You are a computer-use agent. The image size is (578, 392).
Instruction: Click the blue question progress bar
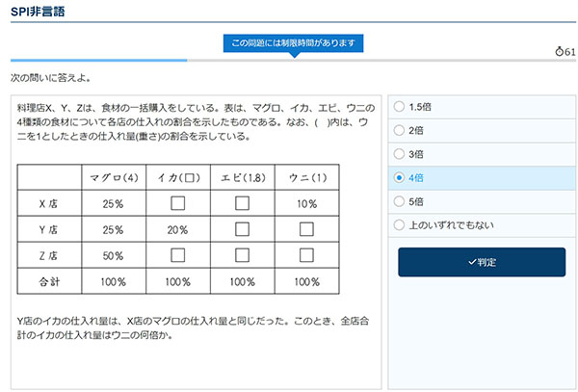96,60
